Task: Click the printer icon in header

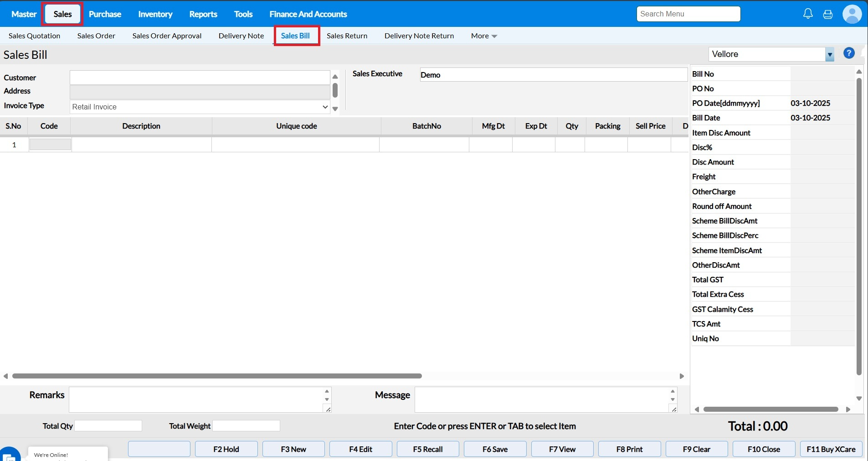Action: tap(828, 14)
